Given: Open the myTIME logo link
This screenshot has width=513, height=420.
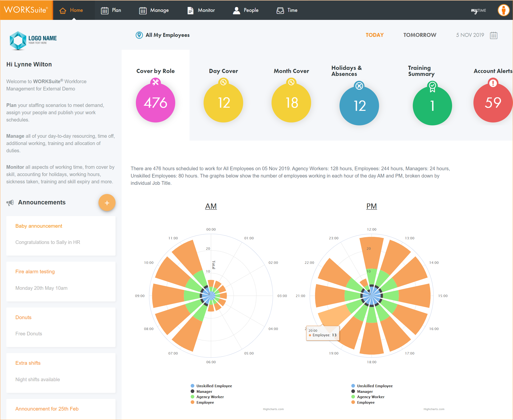Looking at the screenshot, I should (x=478, y=10).
